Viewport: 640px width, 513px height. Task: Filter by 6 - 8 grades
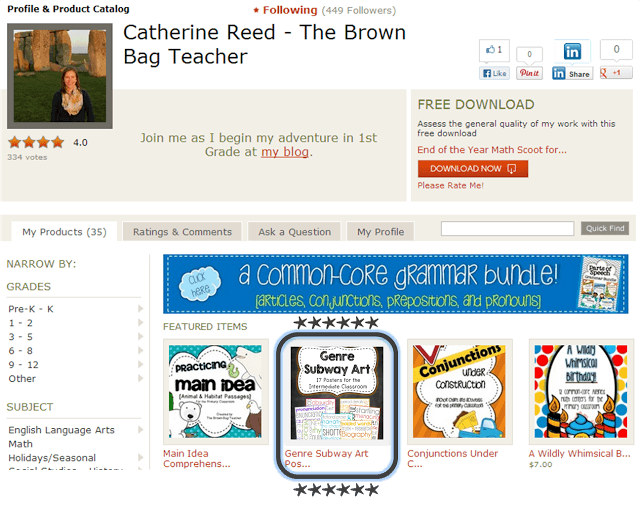pos(21,351)
